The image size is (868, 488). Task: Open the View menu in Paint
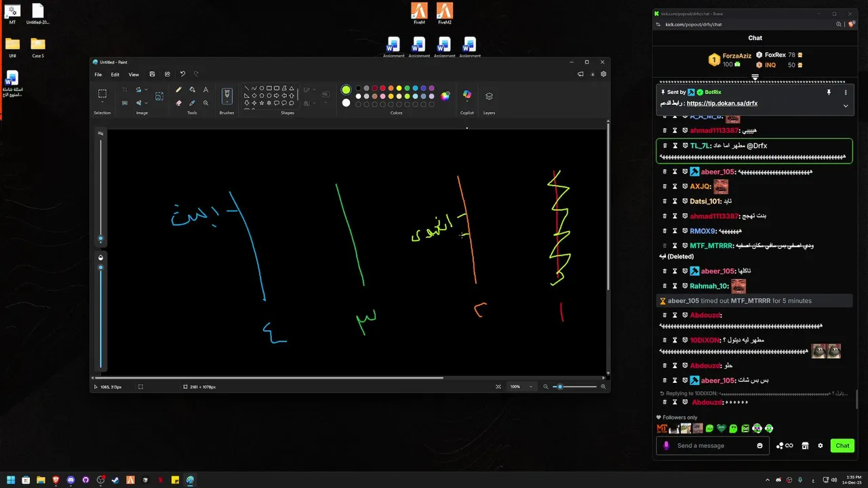coord(134,75)
